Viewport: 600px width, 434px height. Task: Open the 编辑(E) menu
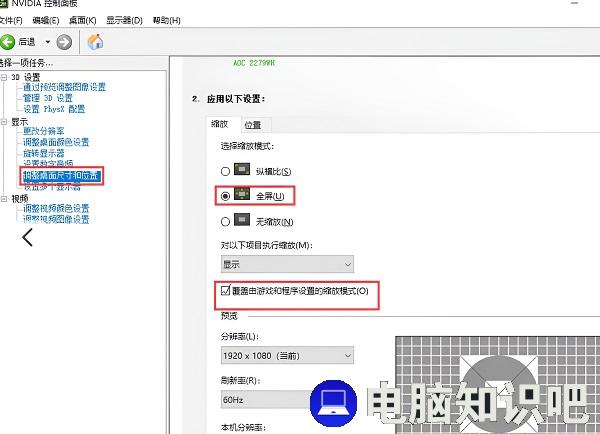pos(46,20)
